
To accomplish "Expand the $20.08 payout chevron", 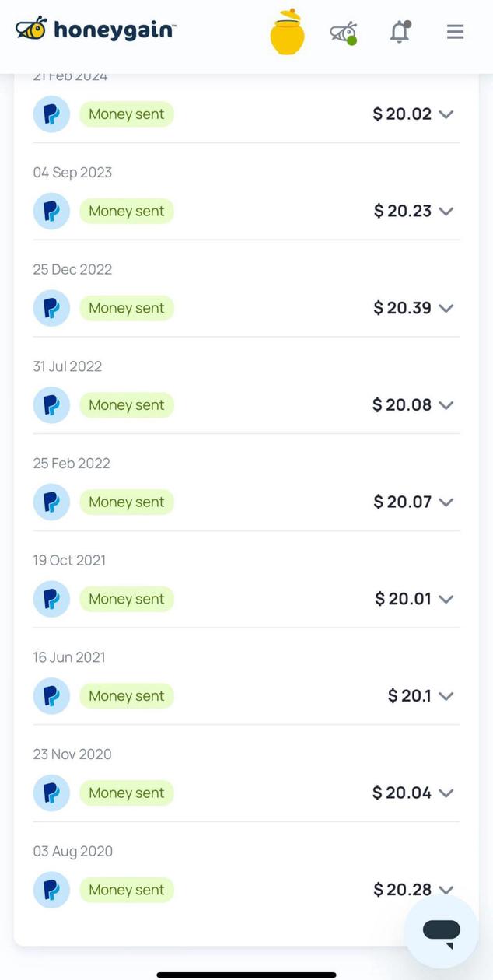I will tap(446, 405).
